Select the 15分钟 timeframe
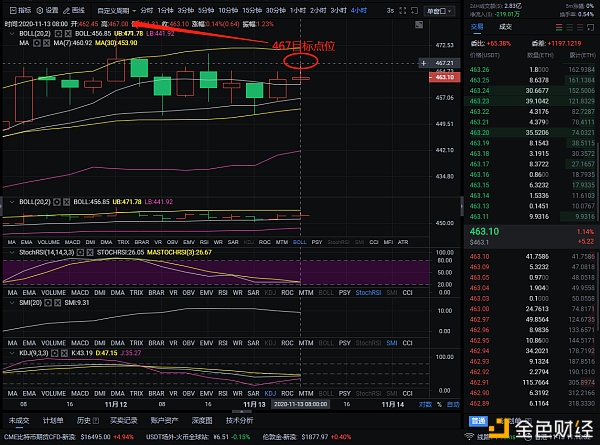This screenshot has height=445, width=600. pos(252,10)
